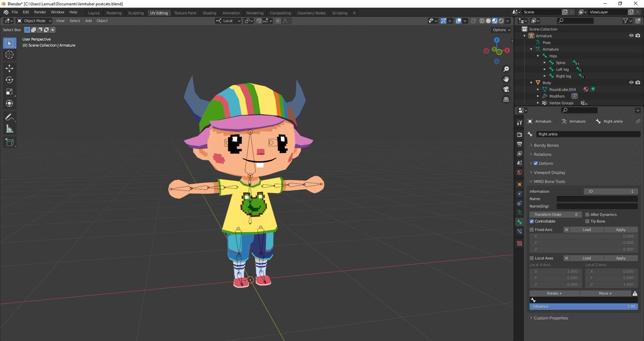Open the Local transform orientation dropdown
The height and width of the screenshot is (341, 644).
[229, 21]
